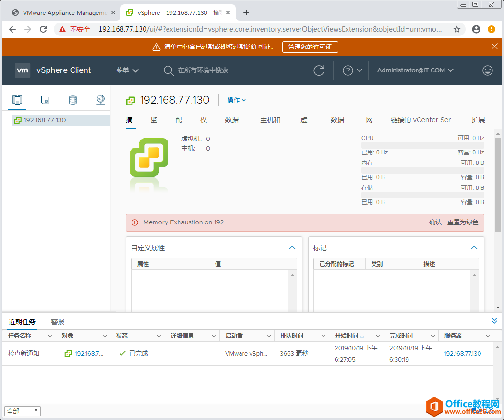
Task: Click the 存储 storage usage bar
Action: (x=423, y=195)
